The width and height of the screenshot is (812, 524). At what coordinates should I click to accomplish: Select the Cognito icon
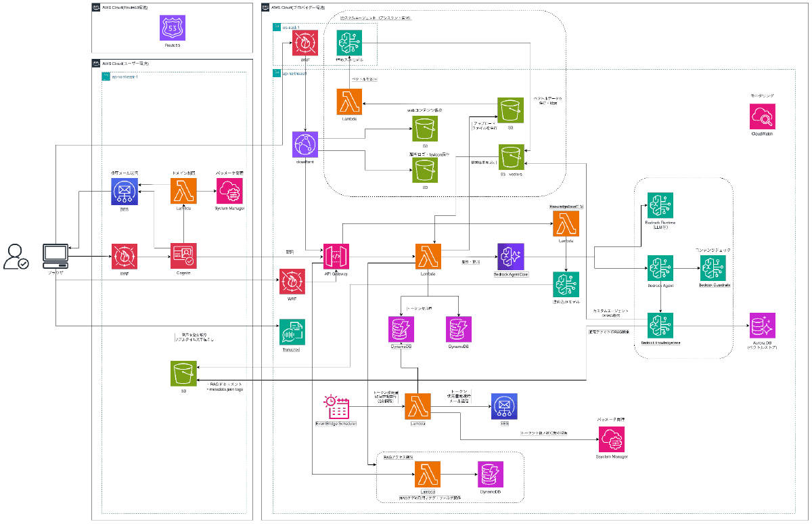pos(183,257)
